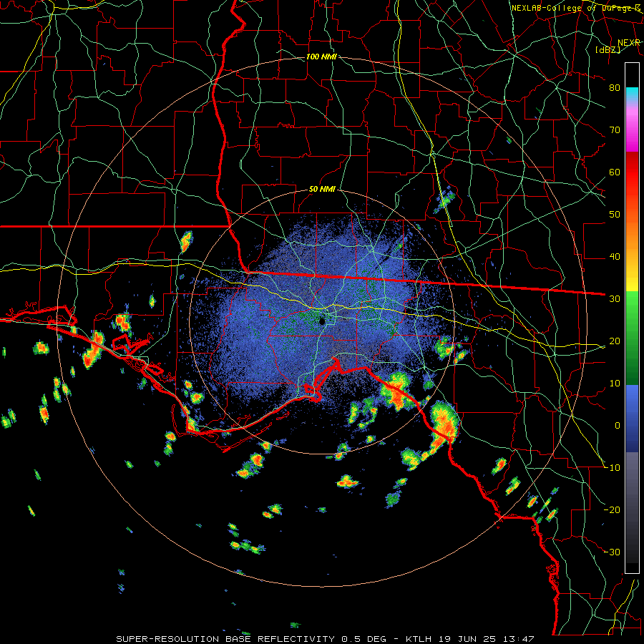Click the 0 dBZ value on the color scale

point(618,426)
